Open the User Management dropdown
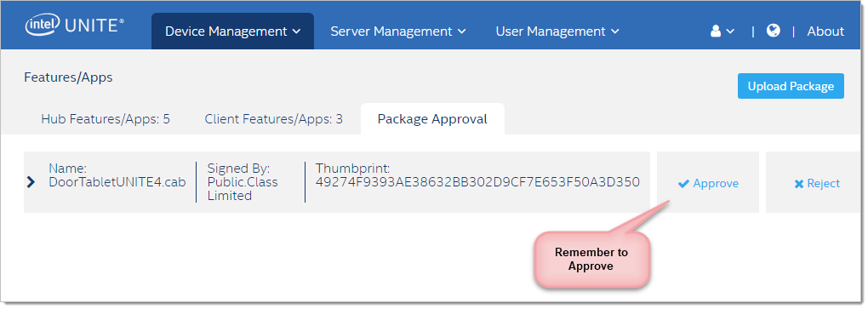868x309 pixels. pos(557,31)
